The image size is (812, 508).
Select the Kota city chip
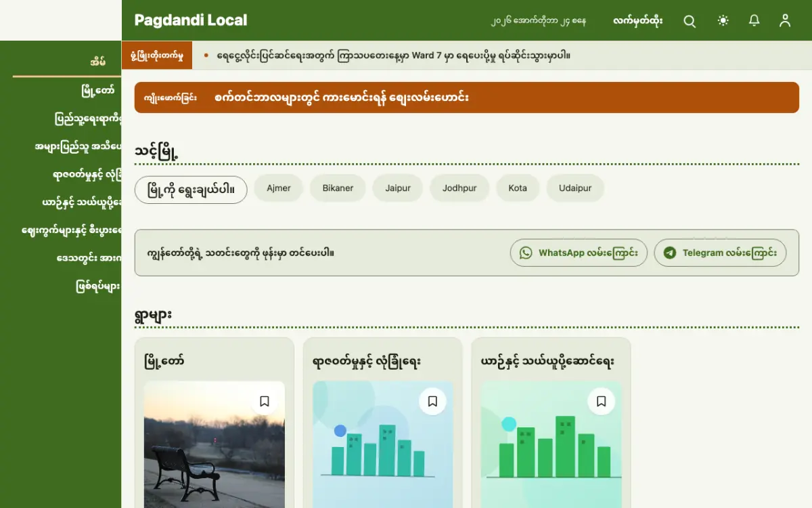518,188
